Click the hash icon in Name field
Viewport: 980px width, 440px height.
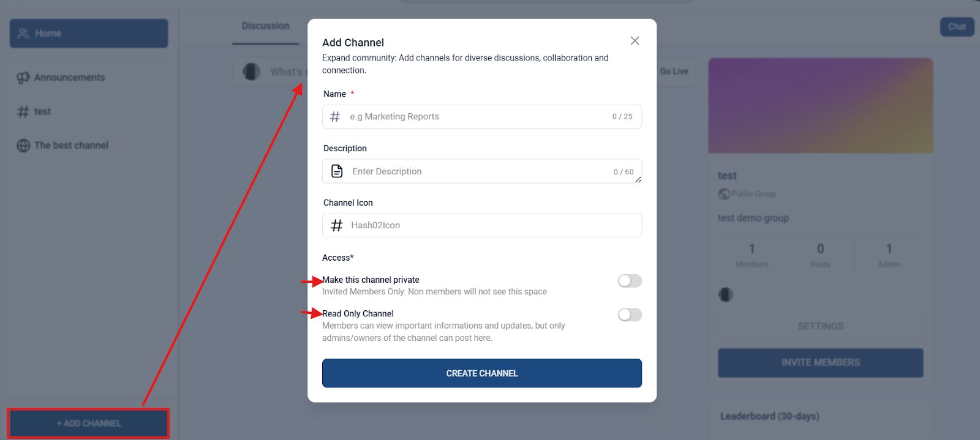335,116
